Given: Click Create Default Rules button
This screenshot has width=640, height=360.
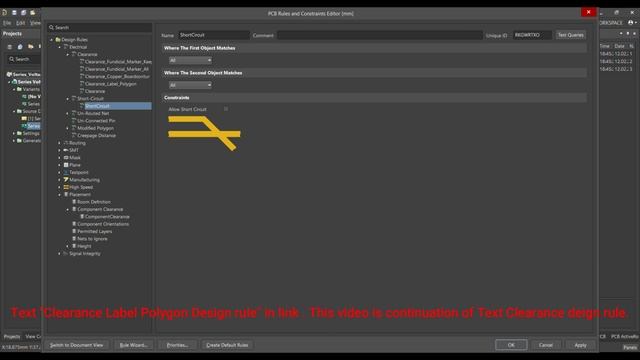Looking at the screenshot, I should coord(227,345).
